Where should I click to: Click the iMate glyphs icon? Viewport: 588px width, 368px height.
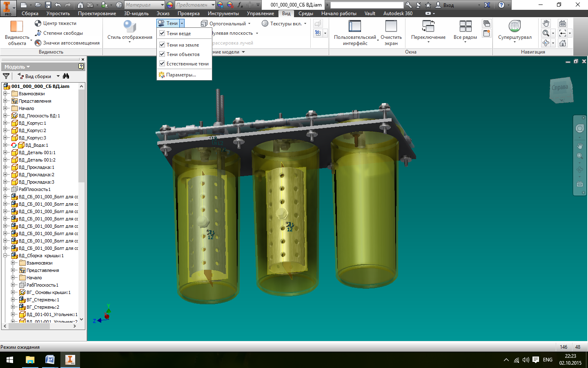(38, 43)
